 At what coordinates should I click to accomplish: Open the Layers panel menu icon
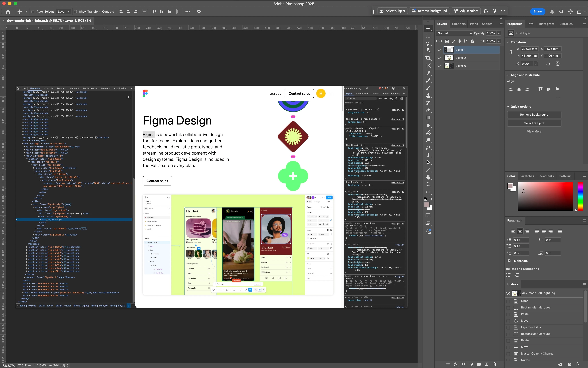[x=501, y=24]
